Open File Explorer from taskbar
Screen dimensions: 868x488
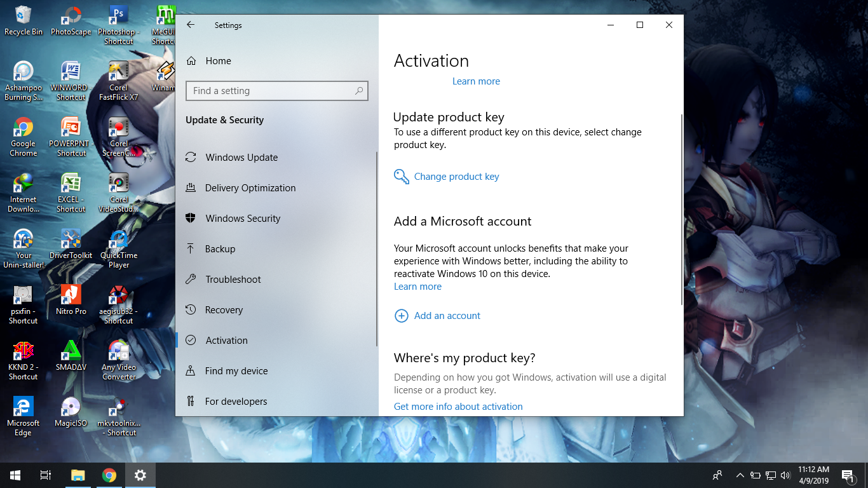(78, 475)
